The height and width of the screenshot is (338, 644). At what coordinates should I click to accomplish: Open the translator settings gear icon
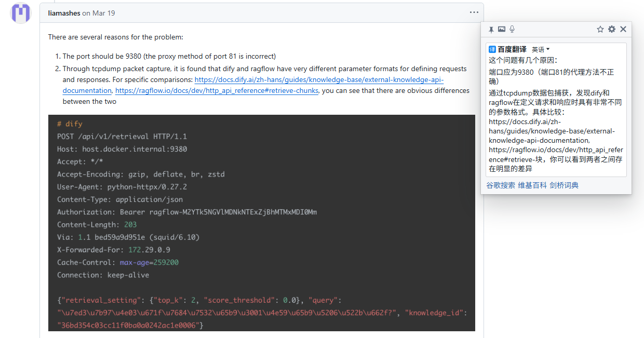(x=611, y=30)
